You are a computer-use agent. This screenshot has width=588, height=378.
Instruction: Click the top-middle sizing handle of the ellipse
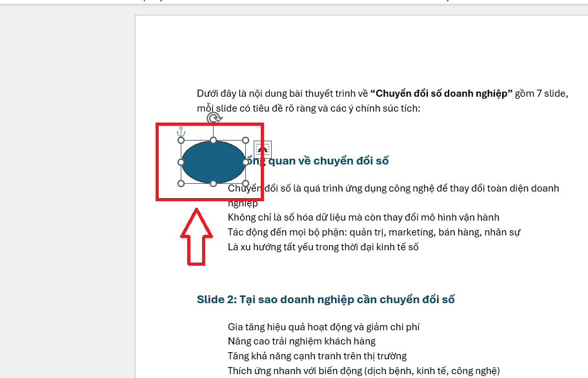tap(213, 141)
